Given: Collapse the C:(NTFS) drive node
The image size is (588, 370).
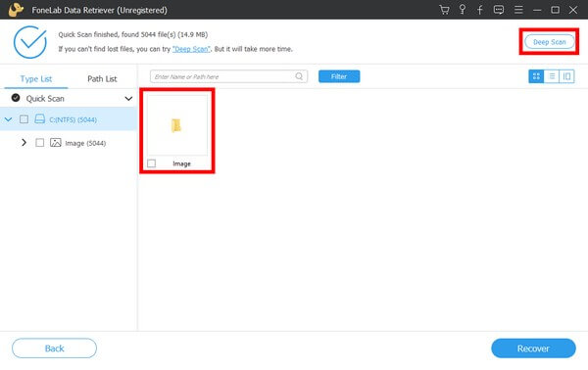Looking at the screenshot, I should click(8, 119).
